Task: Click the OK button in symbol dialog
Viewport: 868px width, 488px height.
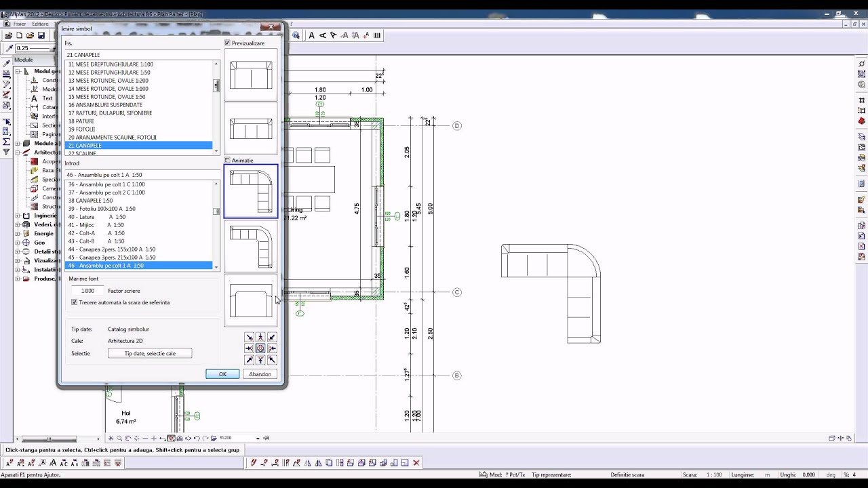Action: 222,374
